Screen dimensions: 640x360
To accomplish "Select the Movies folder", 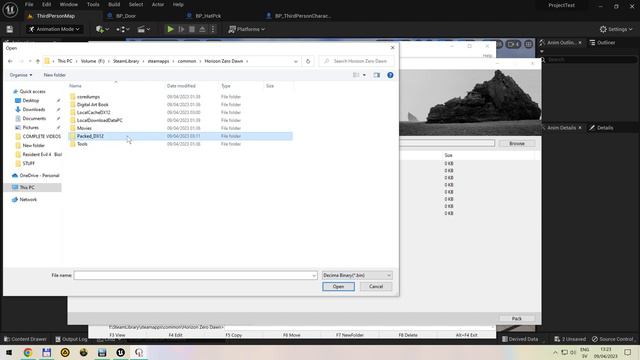I will tap(84, 128).
